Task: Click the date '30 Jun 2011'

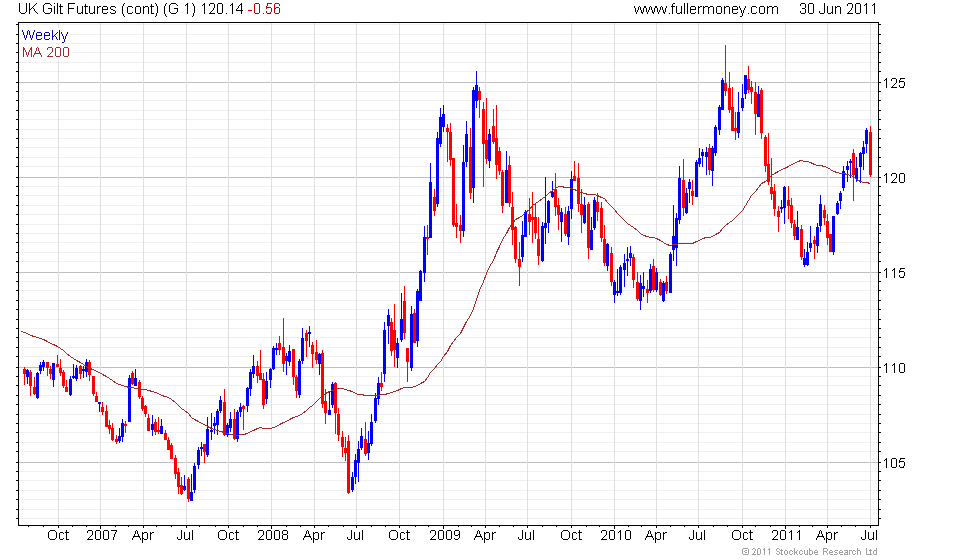Action: tap(838, 9)
